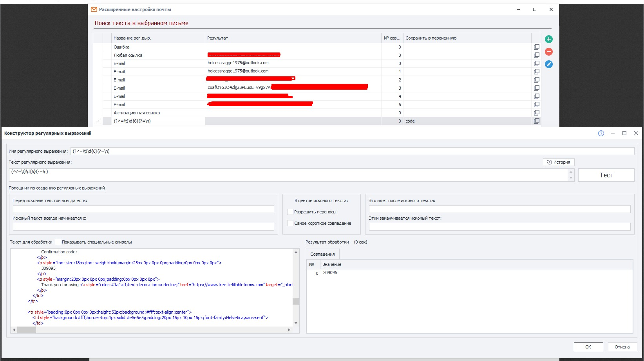644x361 pixels.
Task: Copy icon in E-mail row numbered 1
Action: pyautogui.click(x=537, y=72)
